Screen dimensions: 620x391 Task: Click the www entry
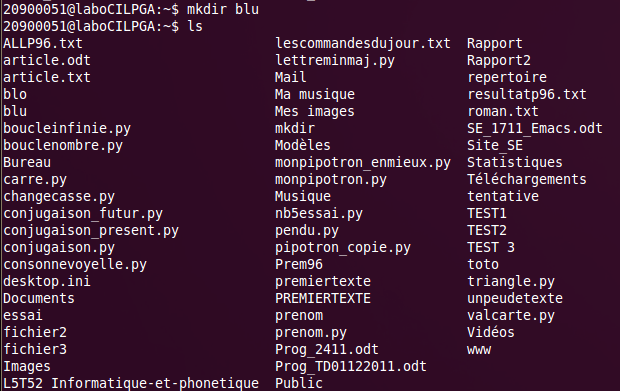tap(479, 349)
